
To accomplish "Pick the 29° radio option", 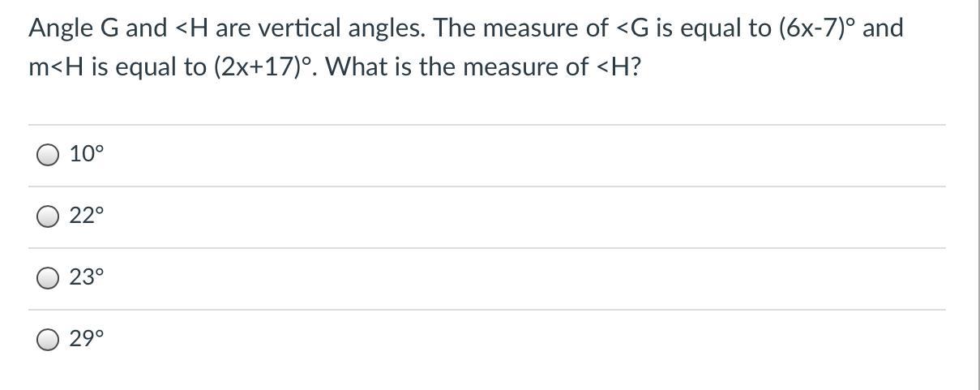I will (48, 340).
